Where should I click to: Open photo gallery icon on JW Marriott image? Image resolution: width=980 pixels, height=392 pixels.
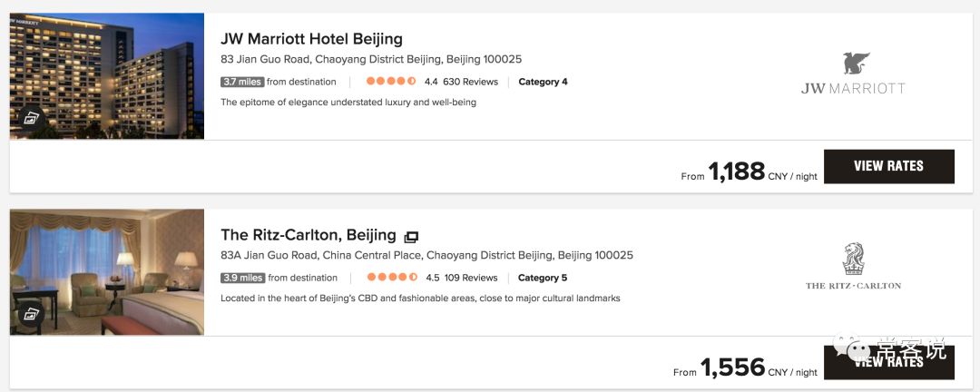point(31,118)
